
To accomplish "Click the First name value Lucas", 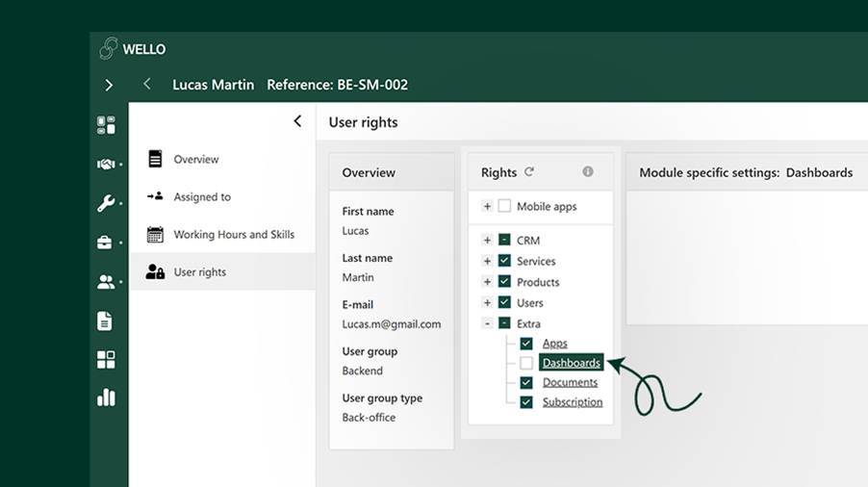I will (355, 231).
